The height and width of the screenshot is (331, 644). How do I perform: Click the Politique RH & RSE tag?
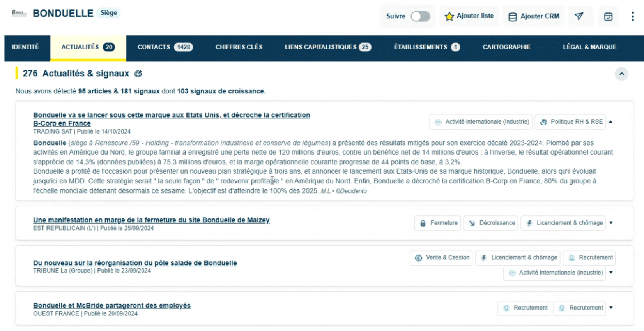pyautogui.click(x=570, y=122)
